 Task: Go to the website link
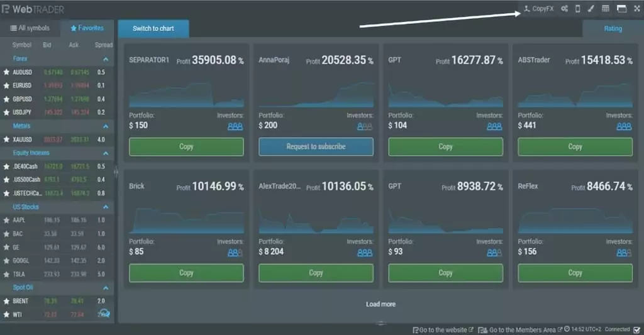443,330
